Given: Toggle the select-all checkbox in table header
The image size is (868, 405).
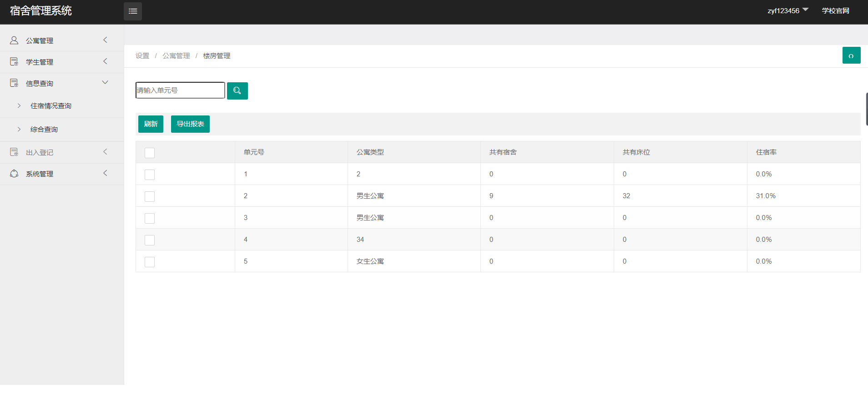Looking at the screenshot, I should (150, 153).
